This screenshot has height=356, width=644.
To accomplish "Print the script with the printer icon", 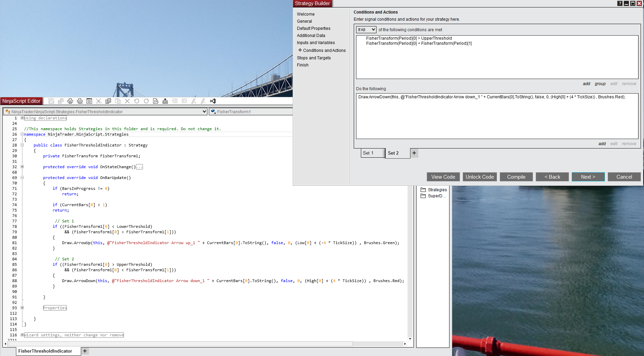I will (x=70, y=101).
